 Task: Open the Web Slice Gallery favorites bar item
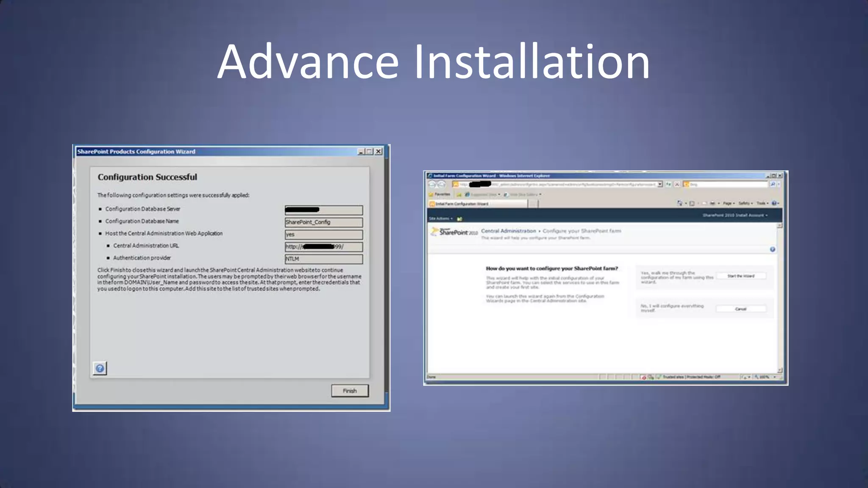(522, 194)
